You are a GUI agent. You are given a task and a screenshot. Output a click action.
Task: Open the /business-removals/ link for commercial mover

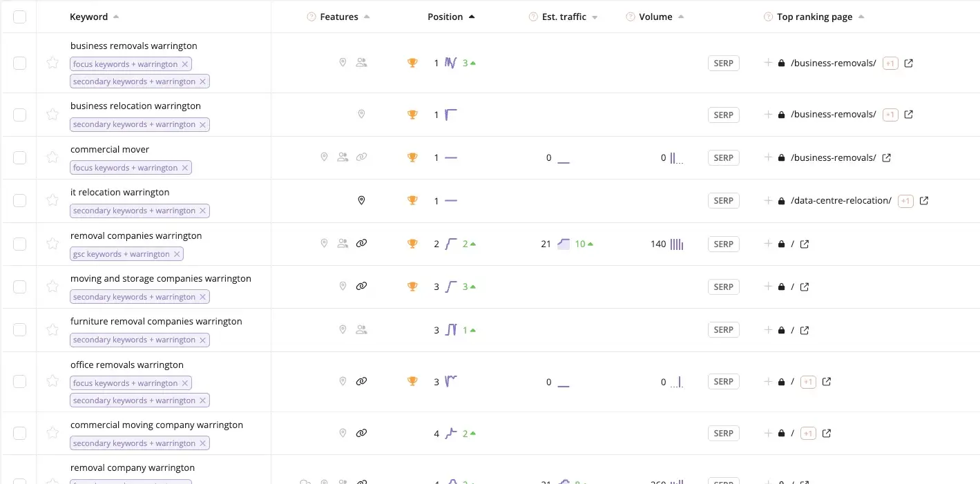point(833,157)
